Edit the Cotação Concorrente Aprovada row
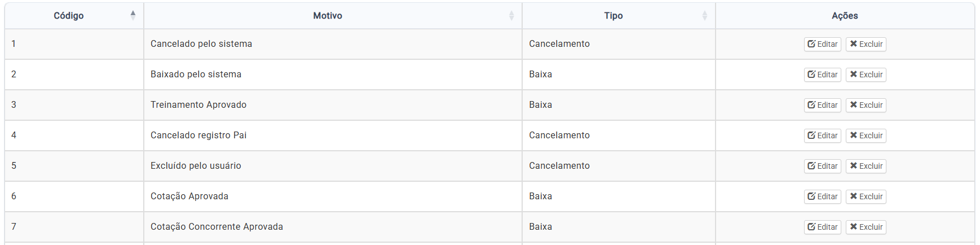Screen dimensions: 980x245 click(822, 227)
